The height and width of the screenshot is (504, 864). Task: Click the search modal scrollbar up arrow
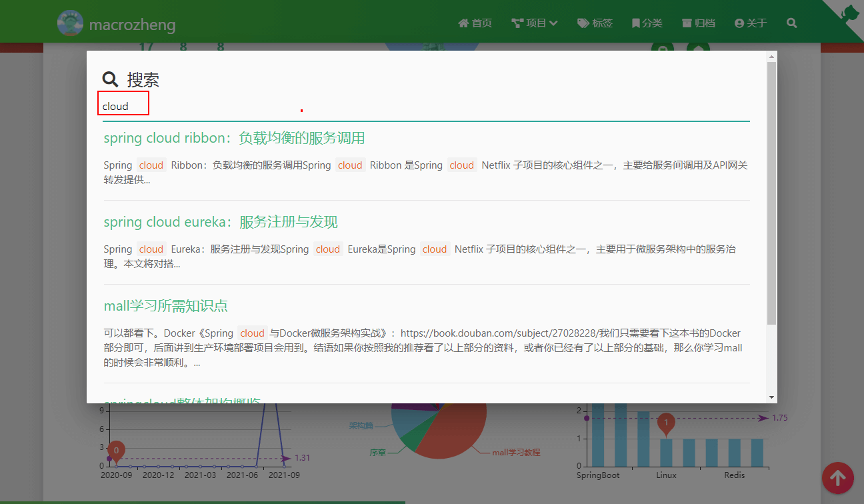tap(772, 57)
